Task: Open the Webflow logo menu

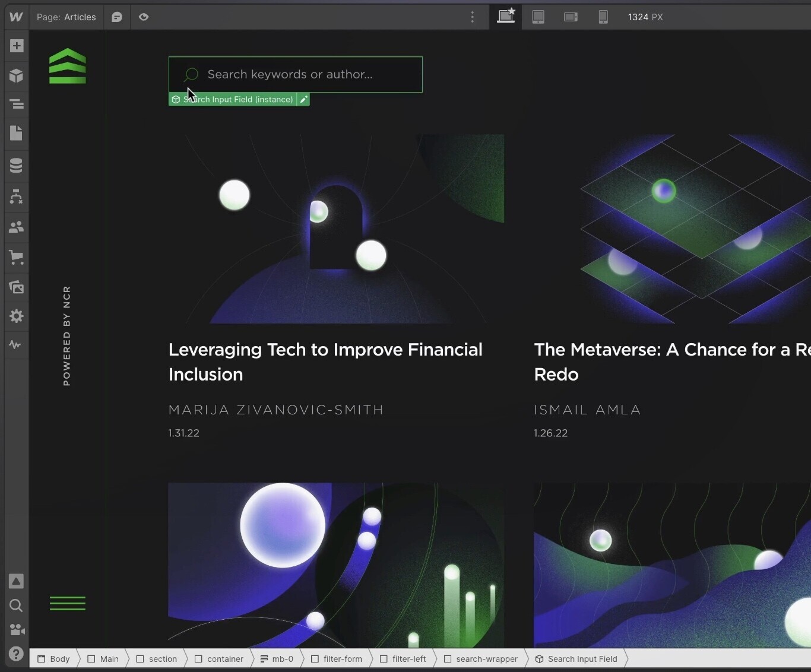Action: (x=16, y=17)
